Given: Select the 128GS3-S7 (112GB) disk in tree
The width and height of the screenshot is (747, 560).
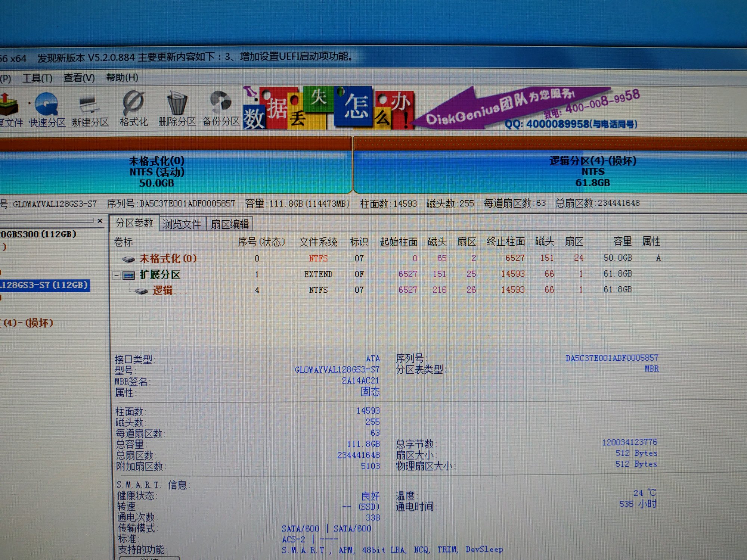Looking at the screenshot, I should [x=44, y=285].
